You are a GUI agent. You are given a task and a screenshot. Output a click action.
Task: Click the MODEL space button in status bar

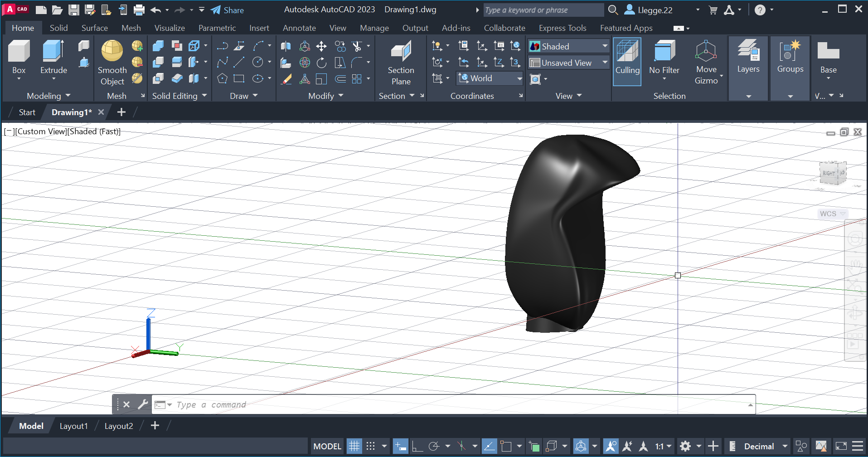pyautogui.click(x=327, y=446)
